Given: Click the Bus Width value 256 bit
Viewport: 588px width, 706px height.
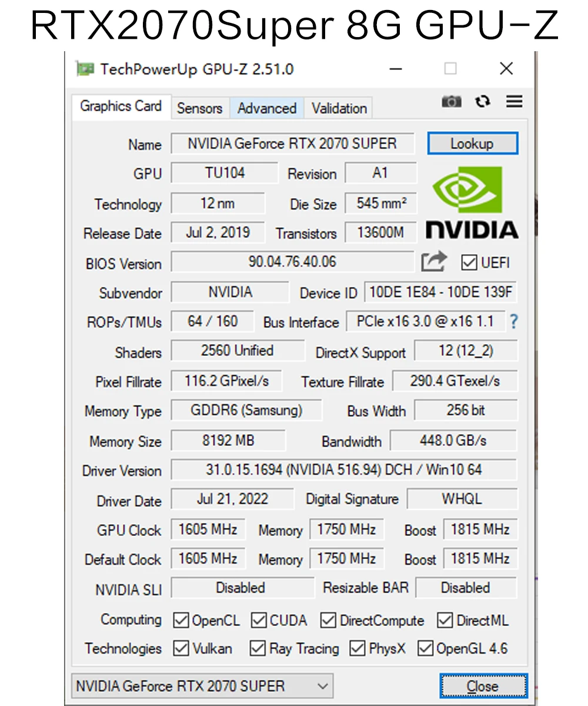Looking at the screenshot, I should tap(466, 410).
